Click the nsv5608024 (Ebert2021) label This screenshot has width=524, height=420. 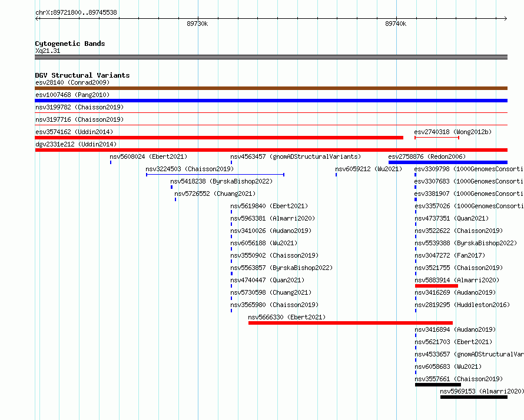coord(148,156)
